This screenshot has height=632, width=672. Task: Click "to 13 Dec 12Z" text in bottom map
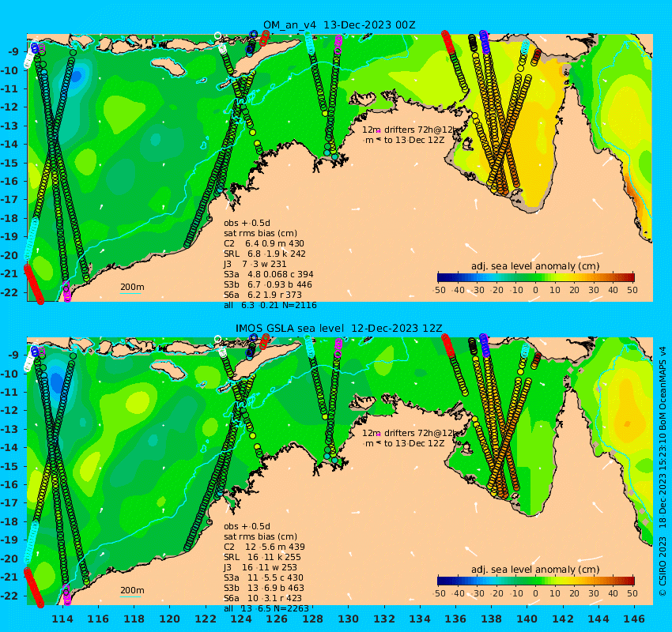(x=414, y=444)
